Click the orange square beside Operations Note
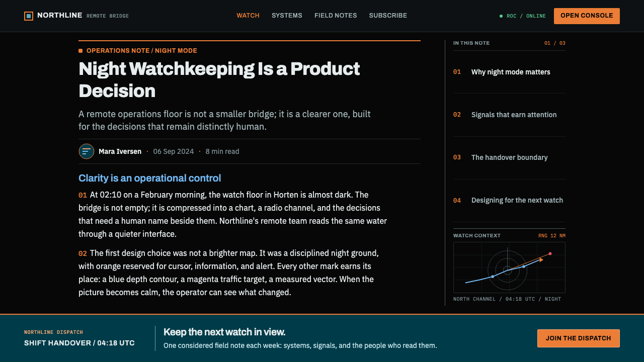Screen dimensions: 644x362 [x=80, y=51]
